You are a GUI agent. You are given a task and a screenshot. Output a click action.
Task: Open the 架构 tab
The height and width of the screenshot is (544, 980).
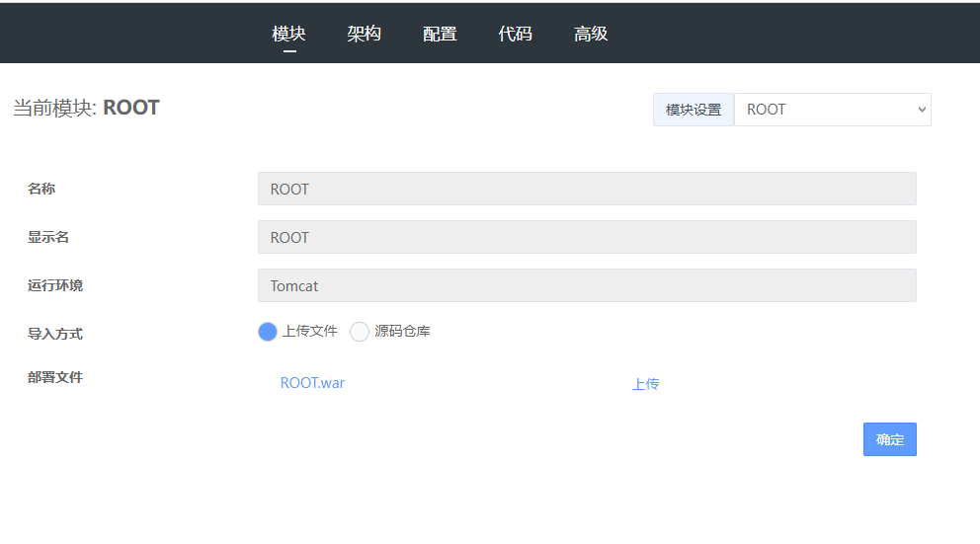pos(364,34)
